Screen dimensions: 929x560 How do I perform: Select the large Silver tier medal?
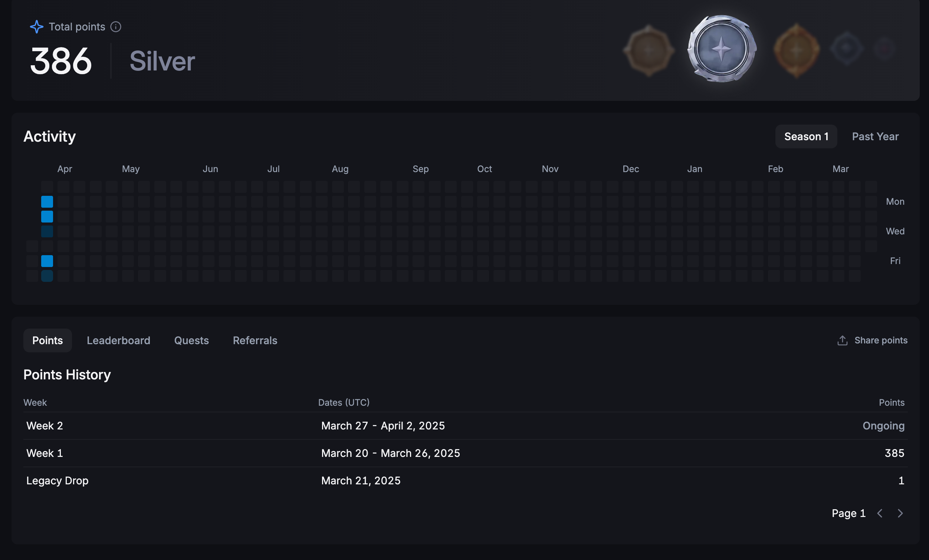tap(721, 49)
